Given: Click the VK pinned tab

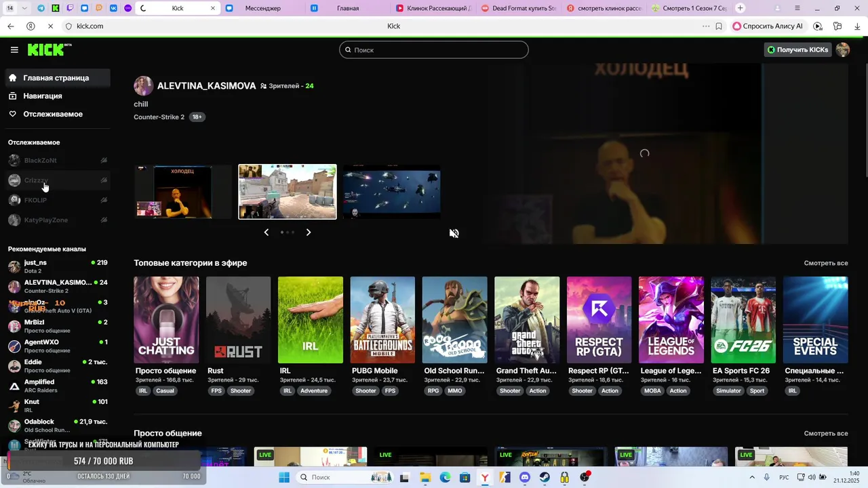Looking at the screenshot, I should [x=113, y=8].
